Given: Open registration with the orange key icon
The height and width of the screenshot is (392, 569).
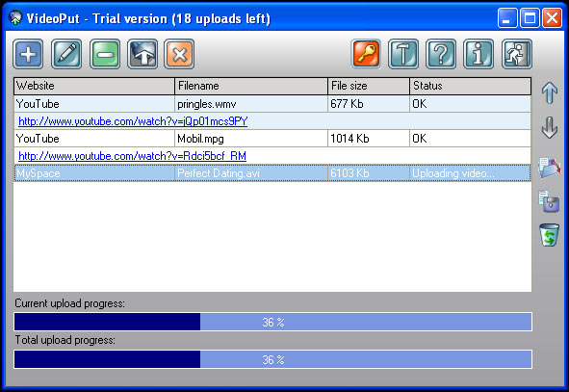Looking at the screenshot, I should click(x=366, y=55).
